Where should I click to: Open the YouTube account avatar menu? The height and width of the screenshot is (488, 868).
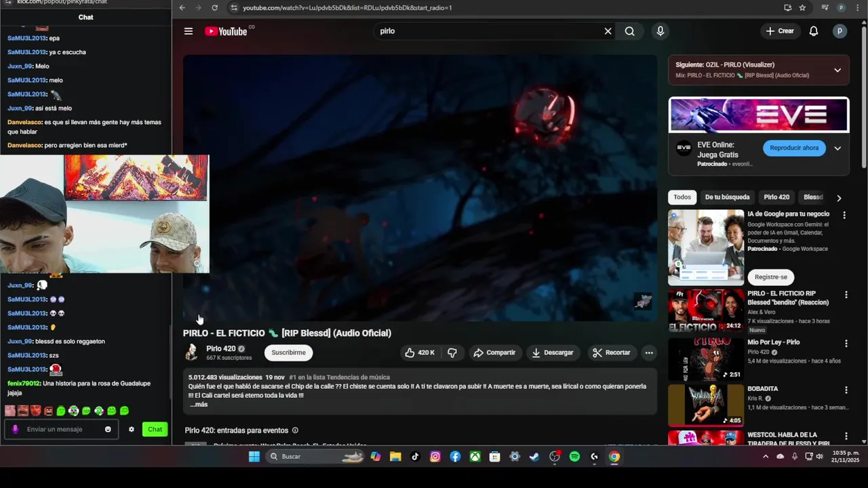(840, 31)
